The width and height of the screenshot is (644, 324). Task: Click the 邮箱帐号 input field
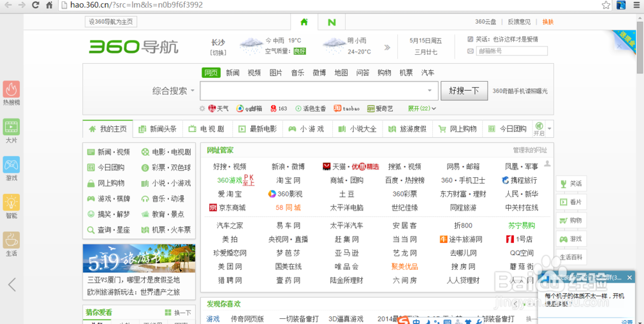[512, 52]
